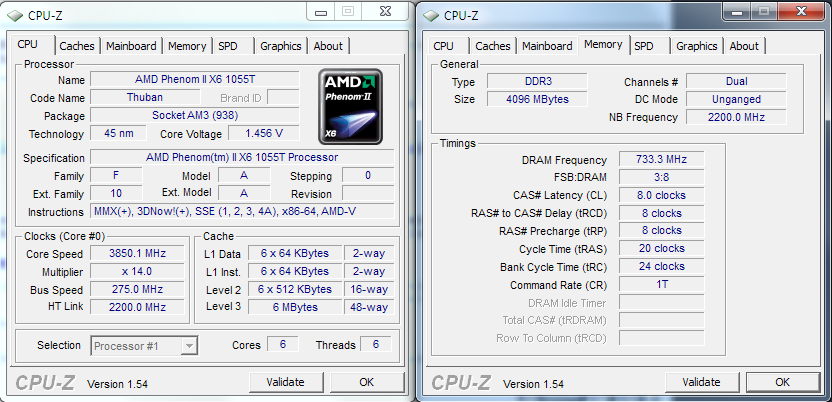Click Bank Cycle Time value 24 clocks

tap(661, 266)
